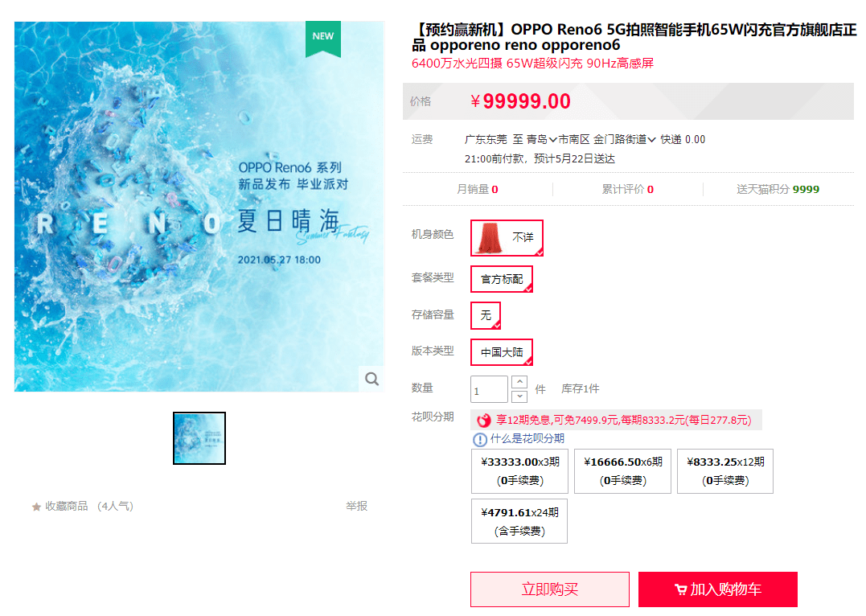Expand the 金门路街道 street dropdown
The image size is (866, 616).
(624, 140)
